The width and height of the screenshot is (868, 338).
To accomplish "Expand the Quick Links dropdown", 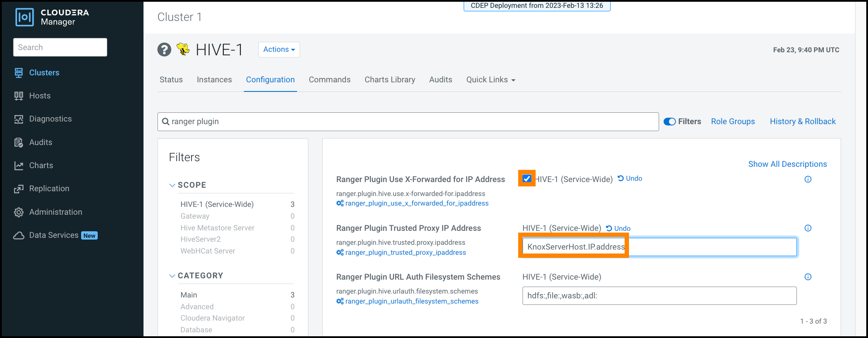I will pos(491,80).
